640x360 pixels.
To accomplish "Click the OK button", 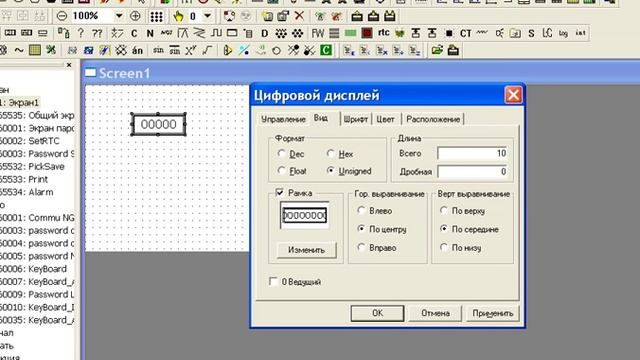I will point(378,313).
